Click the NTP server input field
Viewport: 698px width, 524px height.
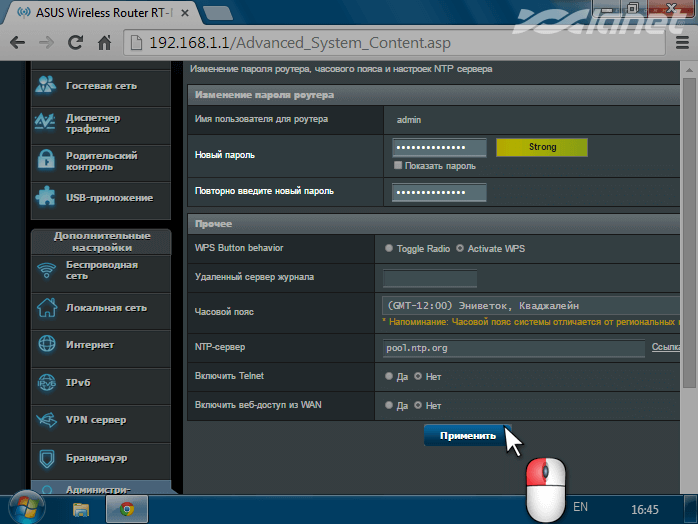(514, 348)
